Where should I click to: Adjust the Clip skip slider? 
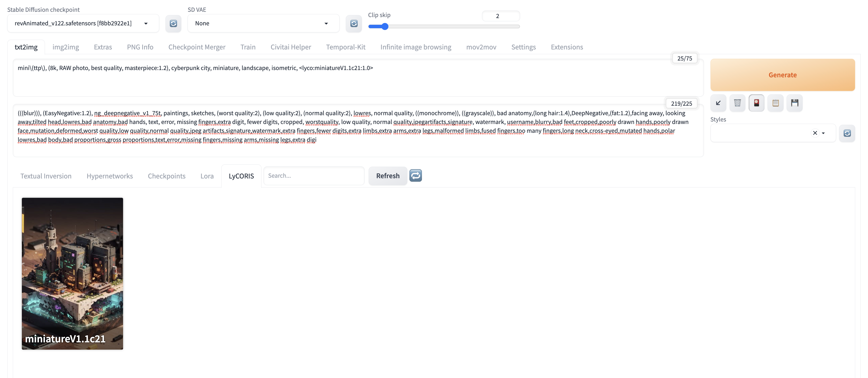coord(385,27)
